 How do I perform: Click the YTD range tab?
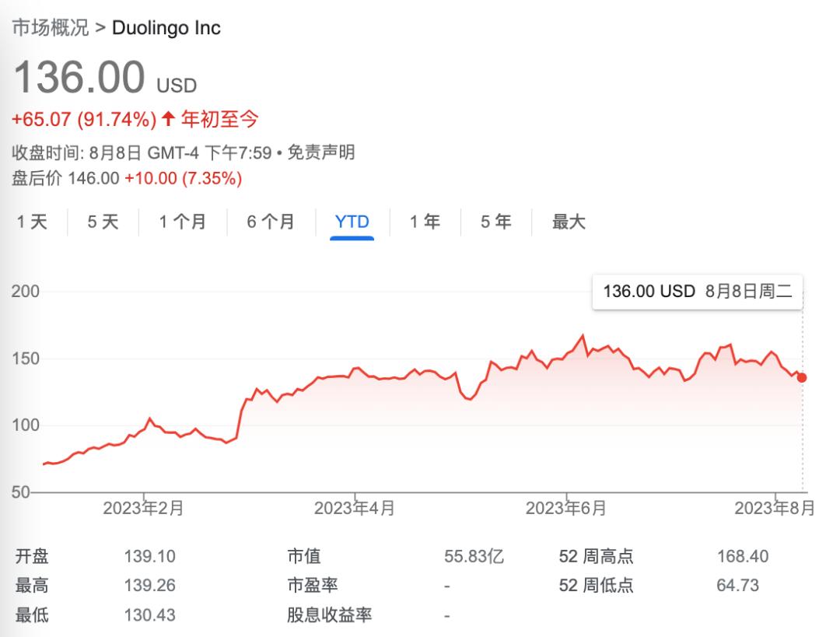(352, 222)
